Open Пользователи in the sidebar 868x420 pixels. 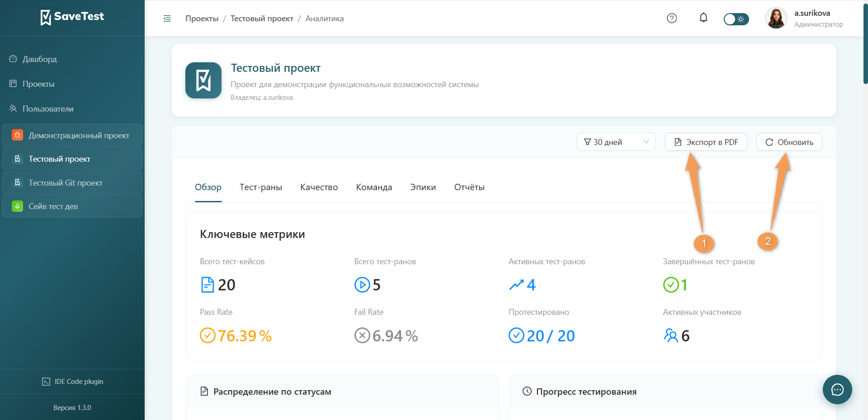click(x=72, y=109)
